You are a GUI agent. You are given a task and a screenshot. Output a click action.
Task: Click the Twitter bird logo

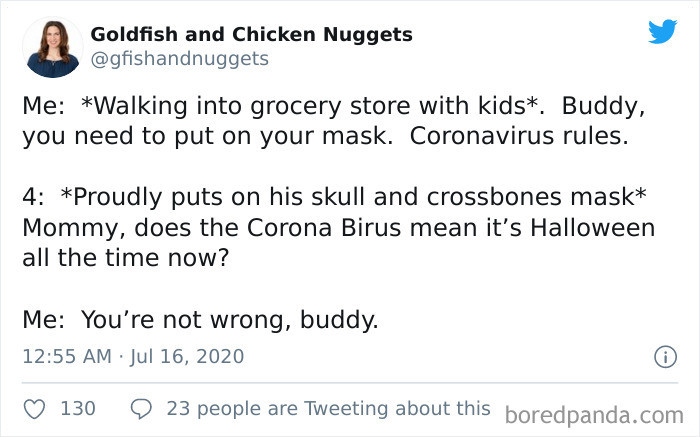point(662,31)
